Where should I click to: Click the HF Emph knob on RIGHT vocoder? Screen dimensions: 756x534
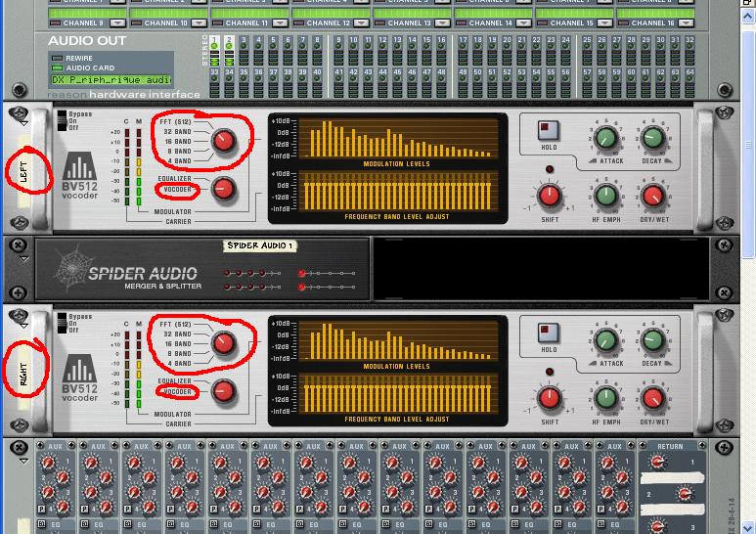606,398
